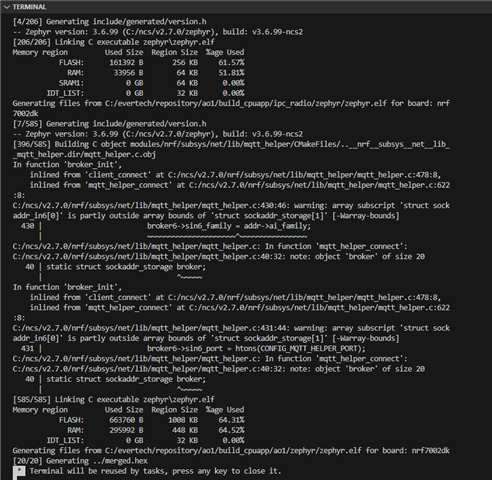Select the TERMINAL panel header label
Screen dimensions: 492x480
pyautogui.click(x=29, y=7)
